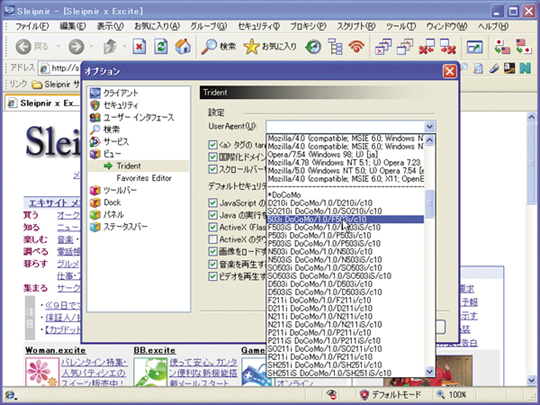Toggle the <a> タグの target checkbox

(x=213, y=145)
